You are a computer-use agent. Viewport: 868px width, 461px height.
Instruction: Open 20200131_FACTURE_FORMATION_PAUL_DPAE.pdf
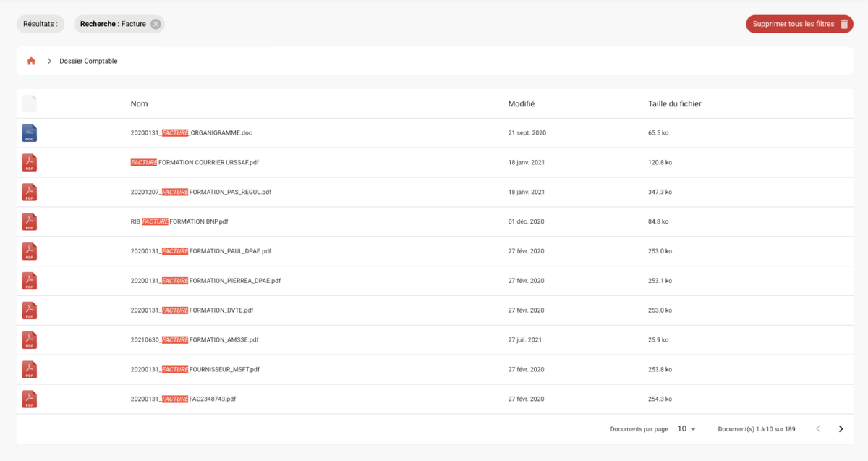200,250
